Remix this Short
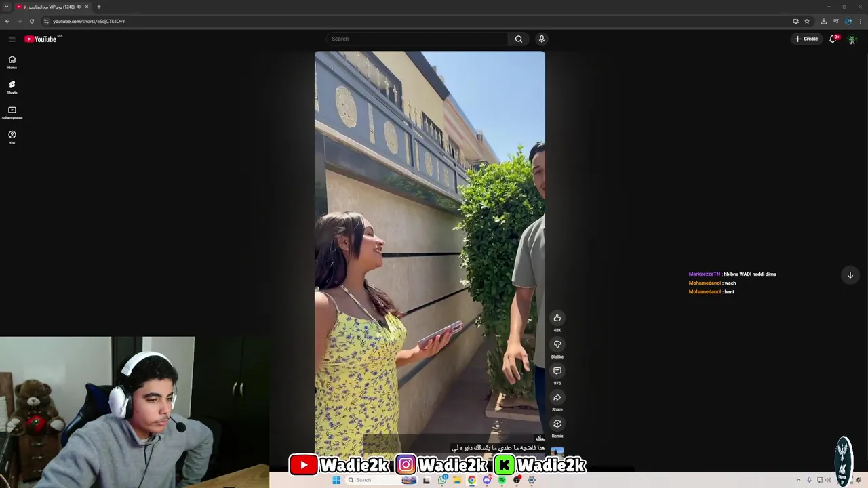 pyautogui.click(x=557, y=424)
